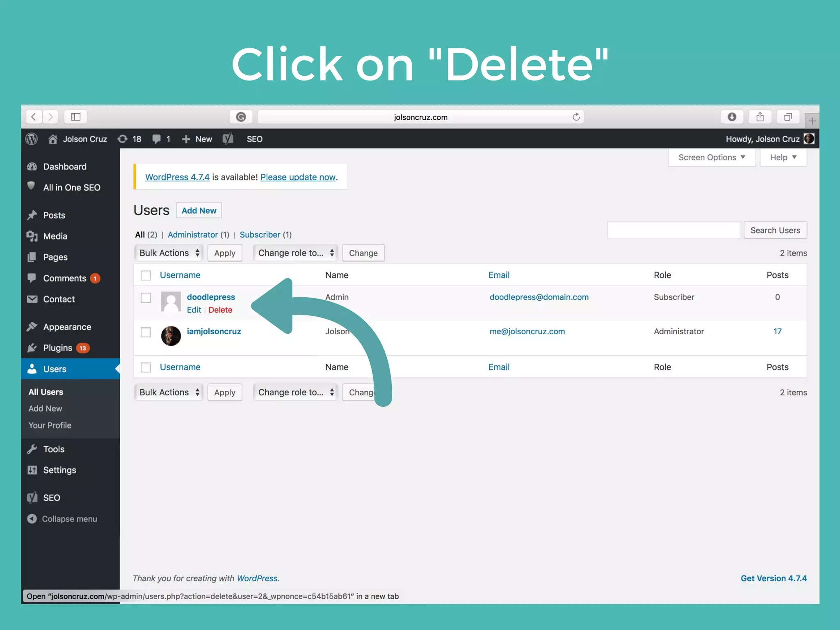Click the WordPress logo in admin bar
This screenshot has height=630, width=840.
[32, 139]
